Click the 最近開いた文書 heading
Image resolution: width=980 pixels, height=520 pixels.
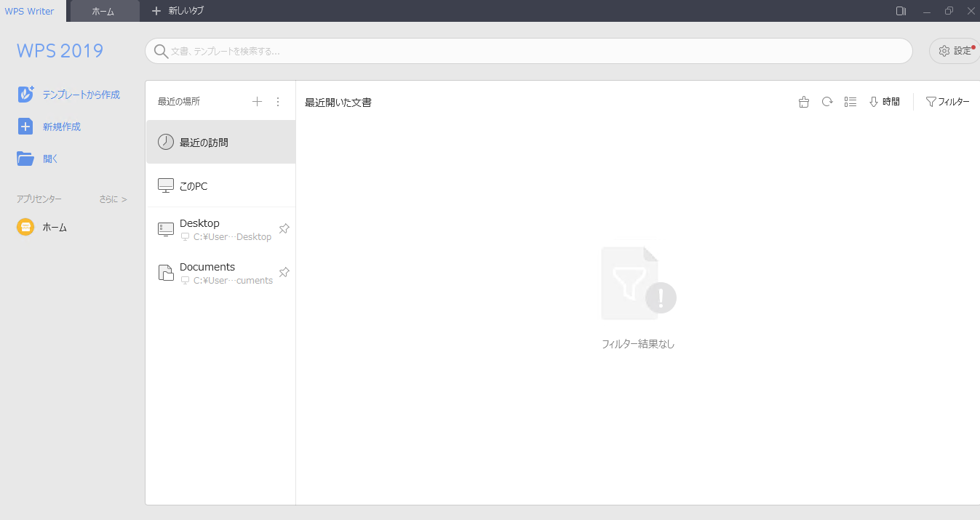coord(338,103)
